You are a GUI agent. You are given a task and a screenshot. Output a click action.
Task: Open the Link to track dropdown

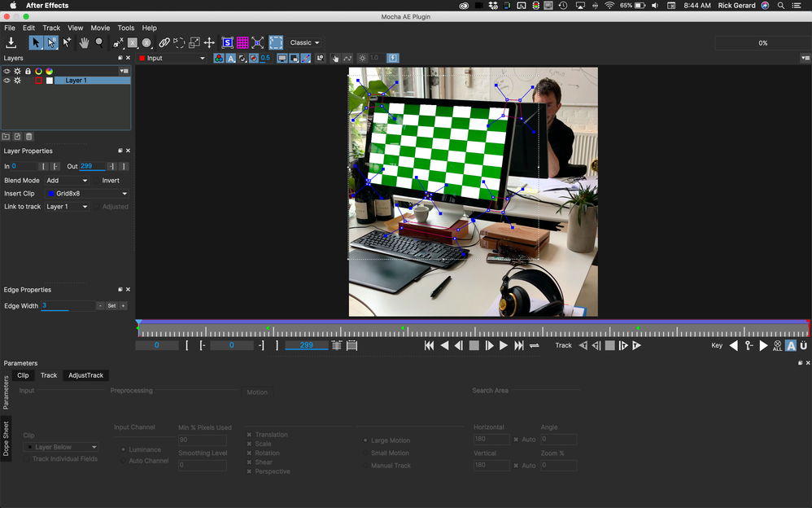pyautogui.click(x=67, y=206)
